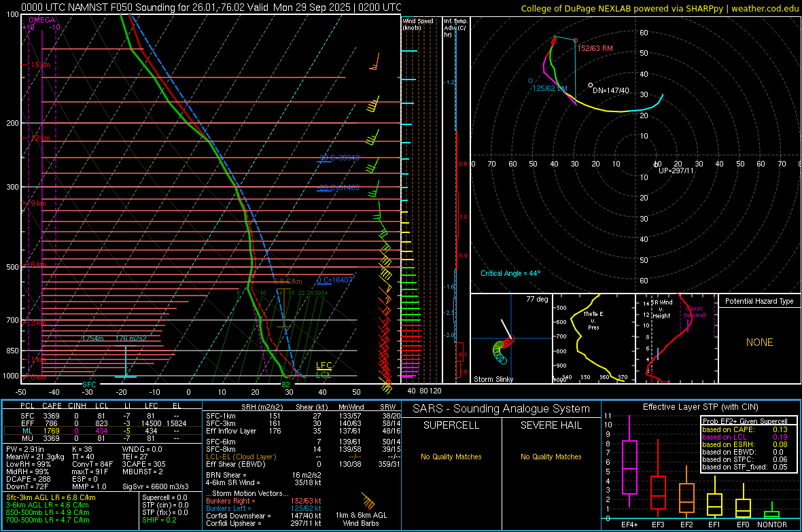This screenshot has width=802, height=532.
Task: Click the 'SigSvr = 6600 m3/s3' value
Action: click(x=156, y=486)
